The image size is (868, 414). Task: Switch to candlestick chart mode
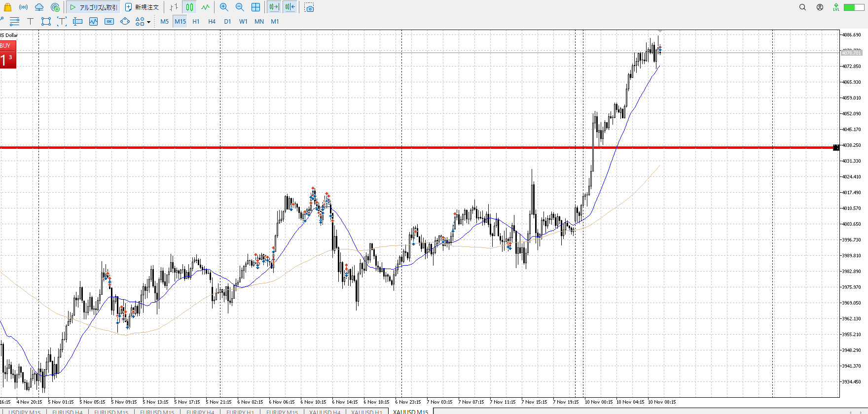pyautogui.click(x=189, y=7)
